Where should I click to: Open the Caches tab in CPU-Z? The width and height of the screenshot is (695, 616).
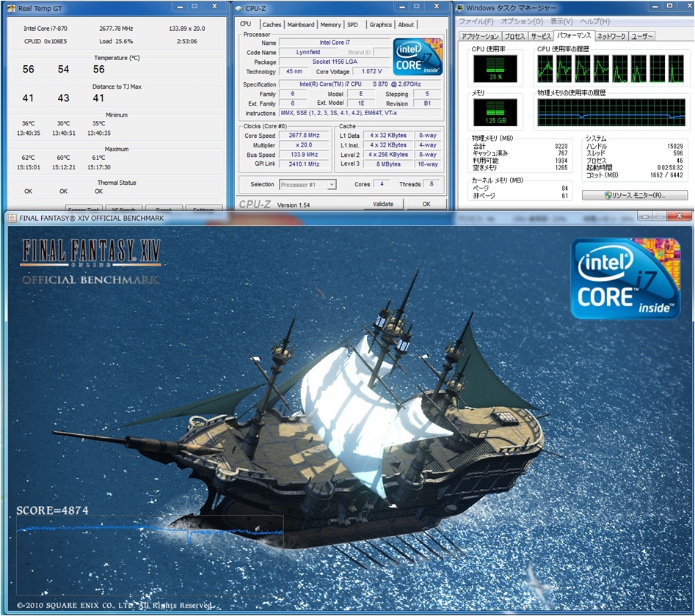pos(272,25)
